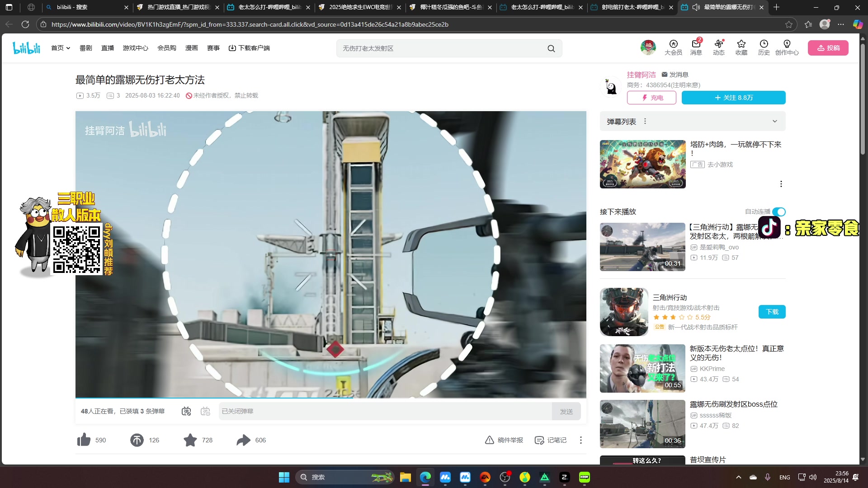Toggle the danmaku display switch

pos(186,411)
